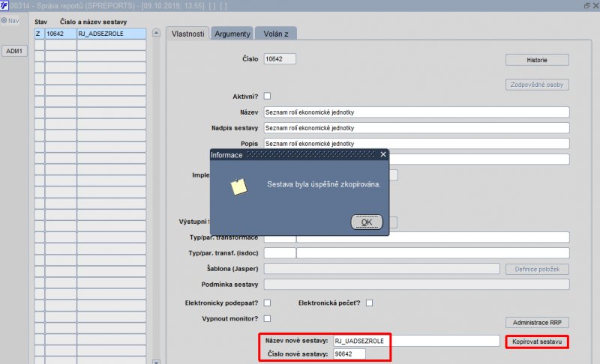Click the Šablona (Jasper) field

pyautogui.click(x=382, y=269)
